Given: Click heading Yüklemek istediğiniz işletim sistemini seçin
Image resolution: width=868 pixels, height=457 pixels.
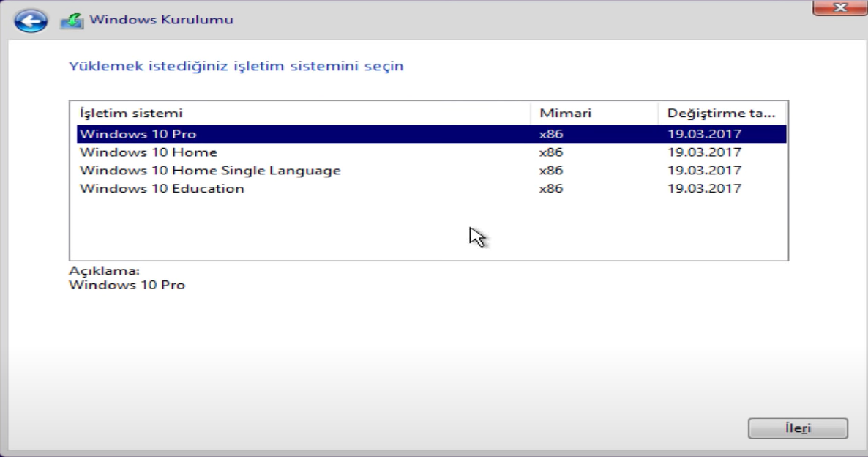Looking at the screenshot, I should (236, 66).
